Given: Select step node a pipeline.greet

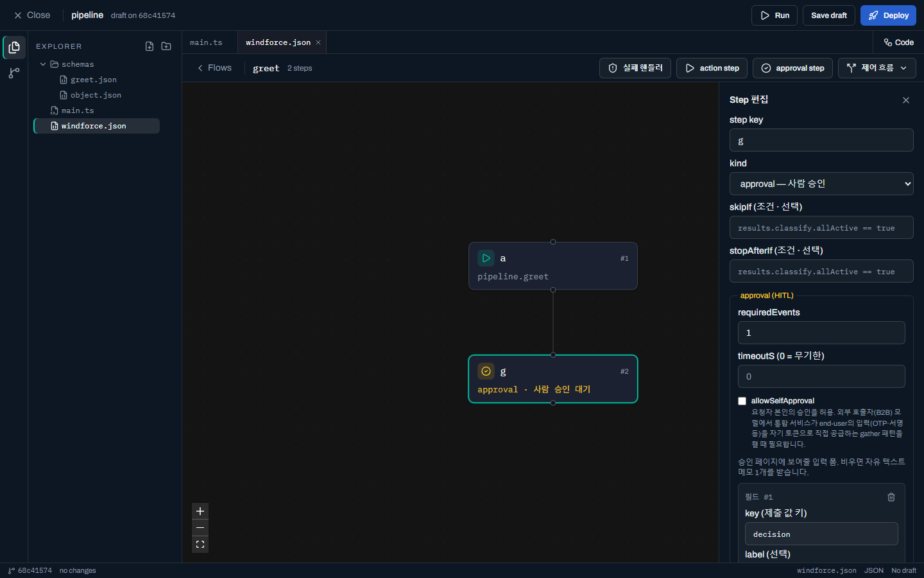Looking at the screenshot, I should 553,266.
